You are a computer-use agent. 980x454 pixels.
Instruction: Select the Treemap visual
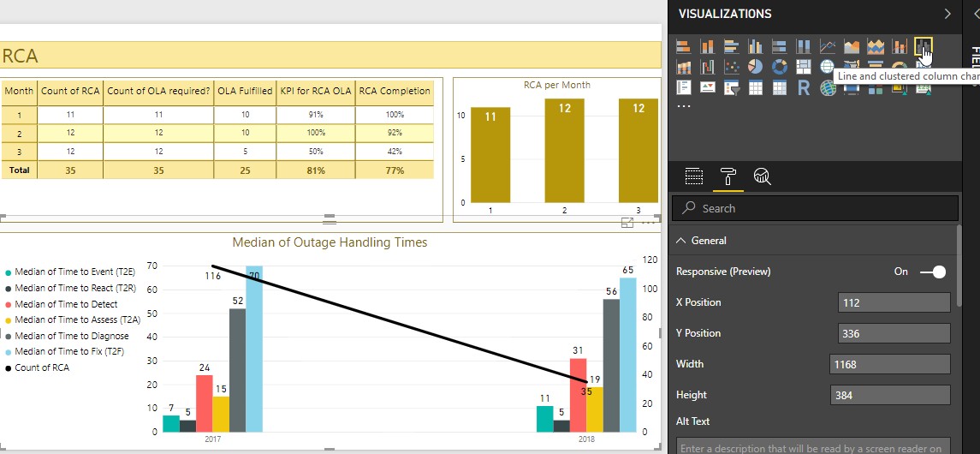tap(803, 66)
